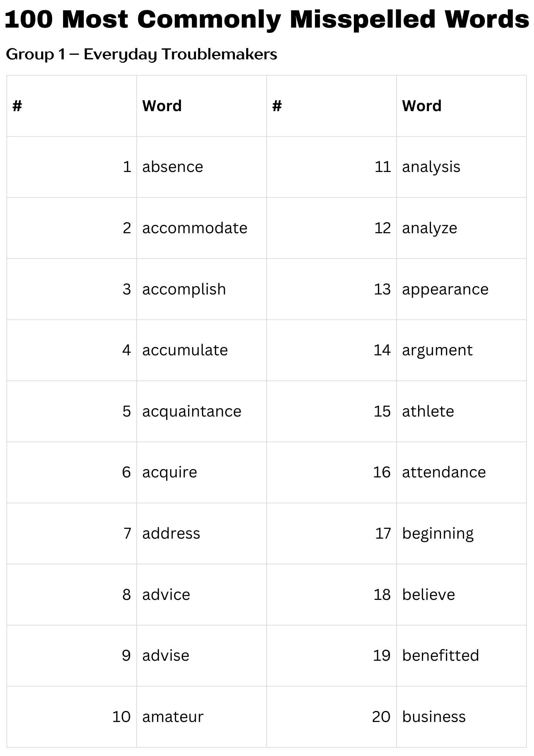The height and width of the screenshot is (756, 534).
Task: Click the word 'argument'
Action: (437, 350)
